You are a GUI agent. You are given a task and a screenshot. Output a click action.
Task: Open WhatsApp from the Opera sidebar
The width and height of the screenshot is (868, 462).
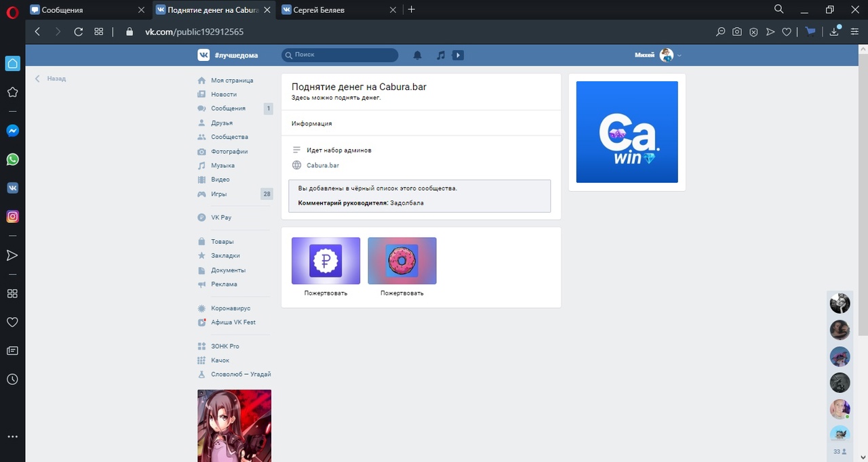click(x=12, y=160)
